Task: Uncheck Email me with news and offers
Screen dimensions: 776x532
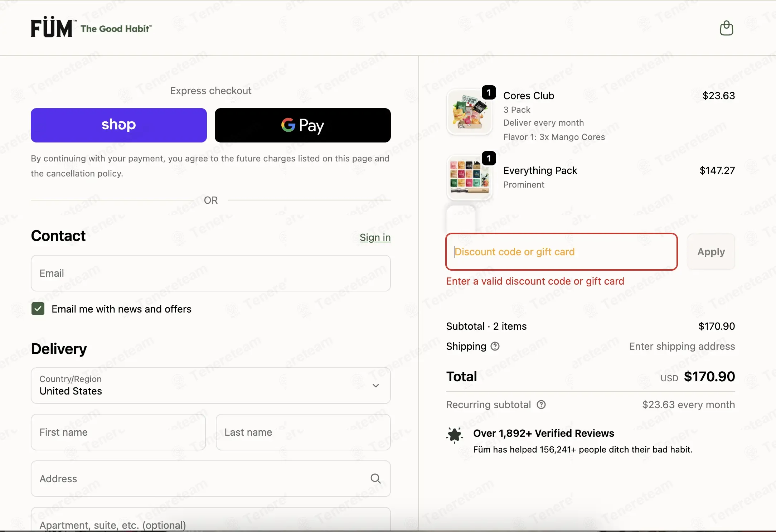Action: tap(38, 309)
